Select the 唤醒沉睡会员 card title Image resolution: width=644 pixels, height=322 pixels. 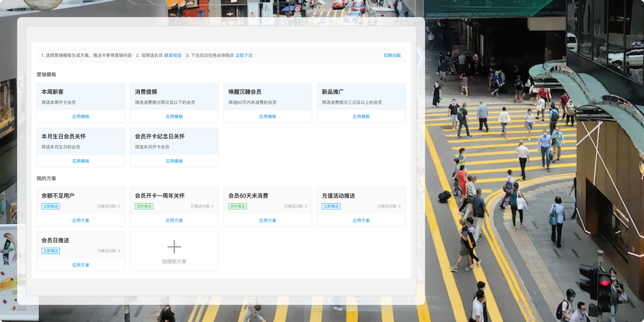tap(245, 92)
